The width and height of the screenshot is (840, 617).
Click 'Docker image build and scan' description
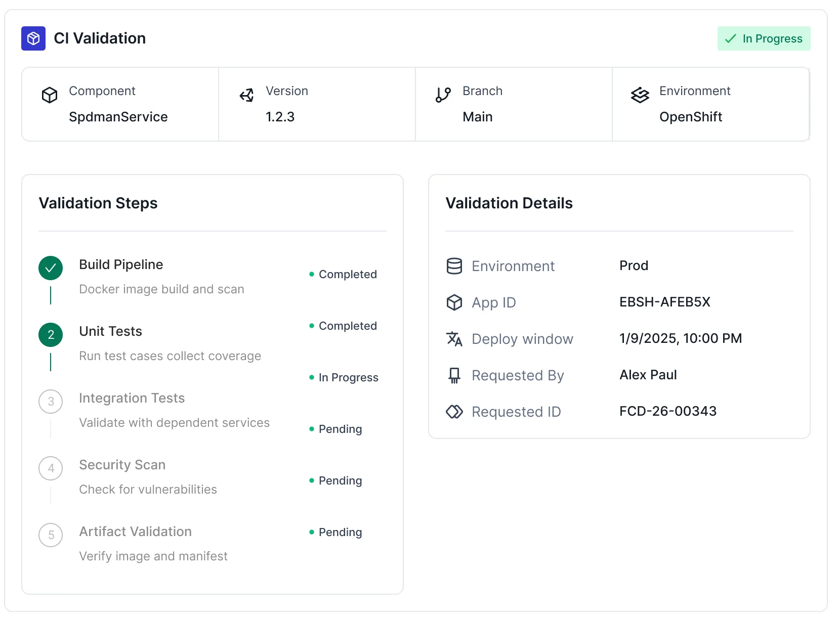161,289
